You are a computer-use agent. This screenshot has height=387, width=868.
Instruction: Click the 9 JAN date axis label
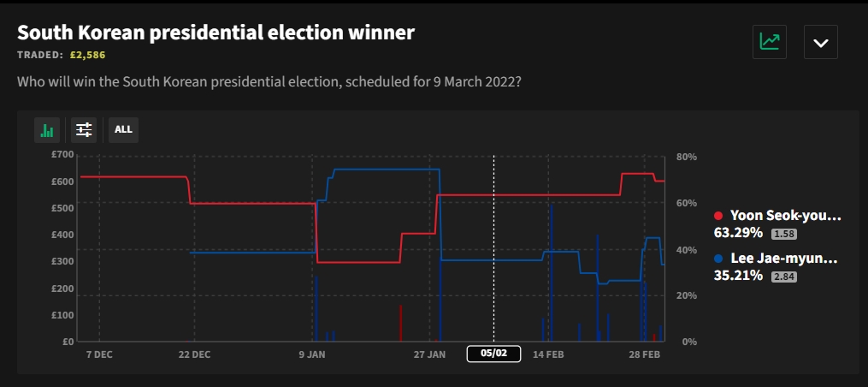[311, 354]
